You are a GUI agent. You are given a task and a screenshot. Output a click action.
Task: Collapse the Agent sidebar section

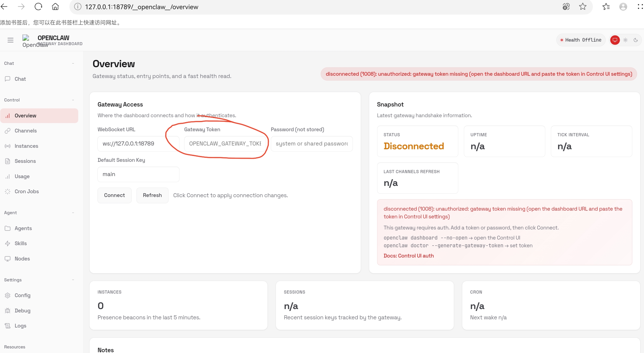pyautogui.click(x=73, y=213)
